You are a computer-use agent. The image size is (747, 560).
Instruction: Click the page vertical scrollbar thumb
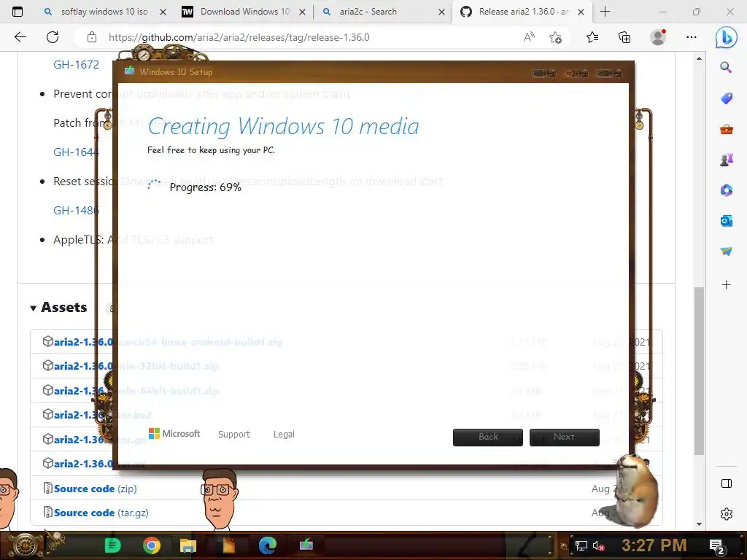tap(699, 371)
